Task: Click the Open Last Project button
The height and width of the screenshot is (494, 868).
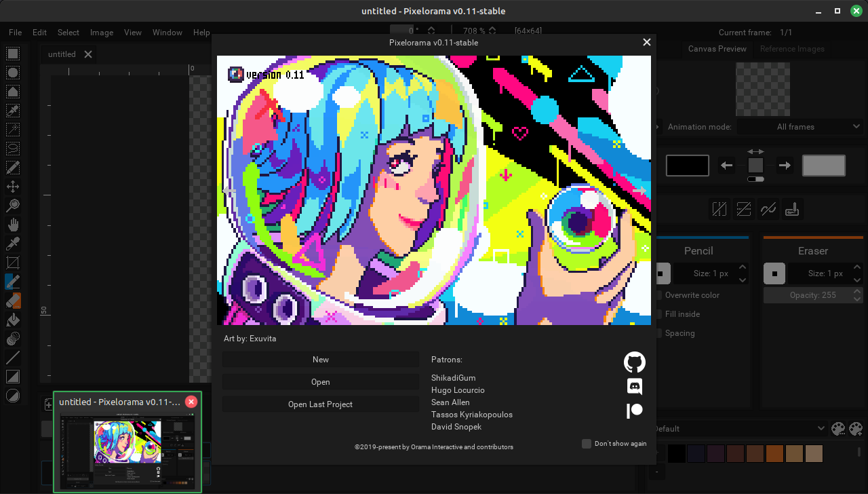Action: point(320,404)
